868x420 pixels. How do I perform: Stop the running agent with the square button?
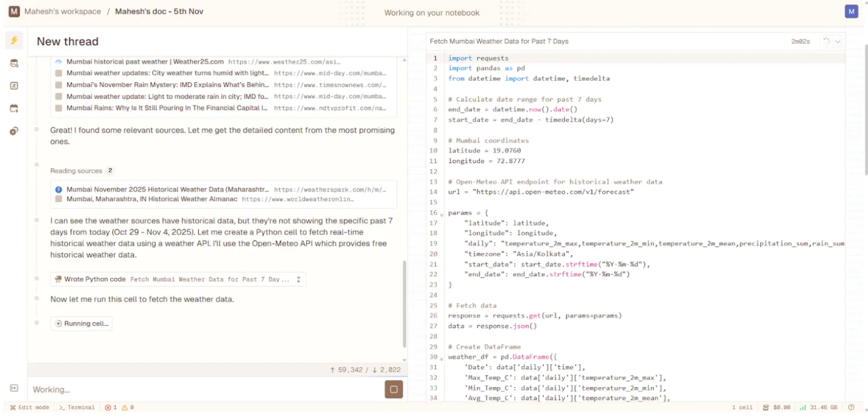pyautogui.click(x=393, y=389)
